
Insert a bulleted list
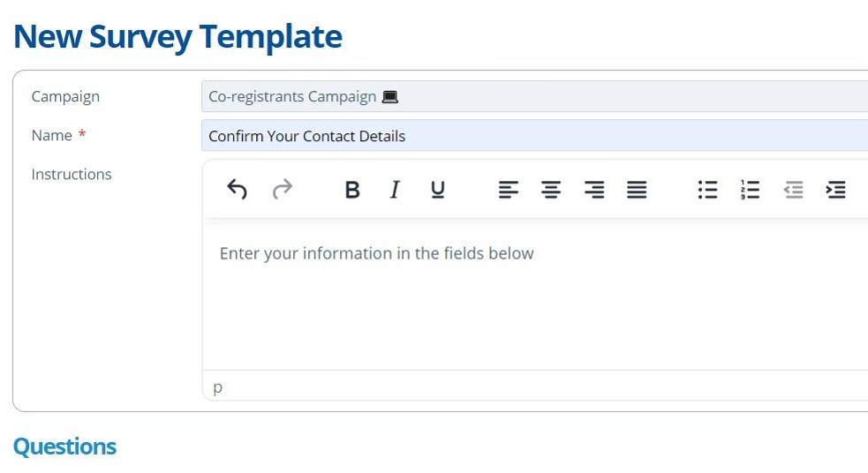(707, 189)
